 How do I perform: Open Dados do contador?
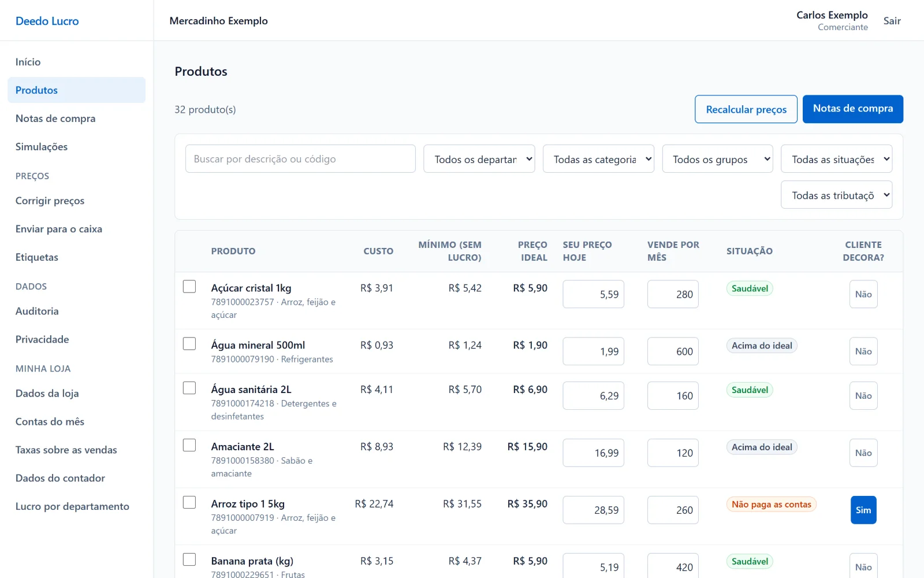pyautogui.click(x=76, y=478)
